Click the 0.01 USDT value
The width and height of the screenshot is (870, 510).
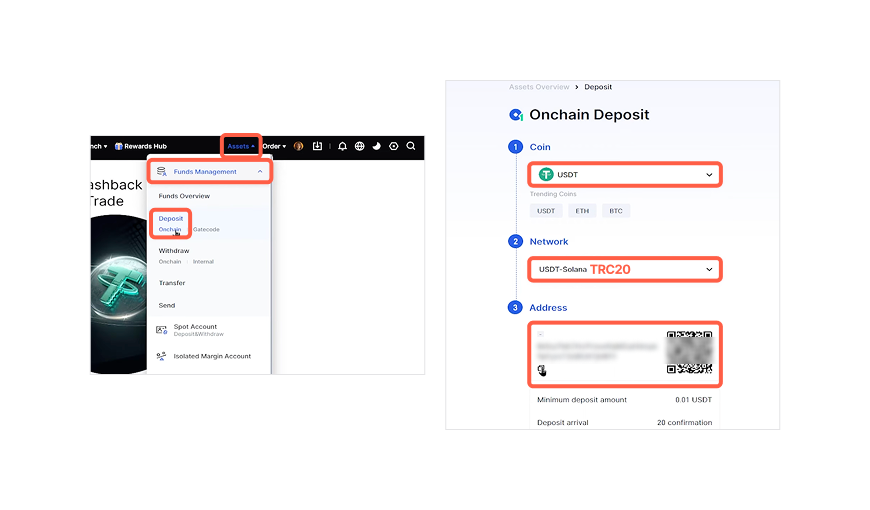(694, 400)
